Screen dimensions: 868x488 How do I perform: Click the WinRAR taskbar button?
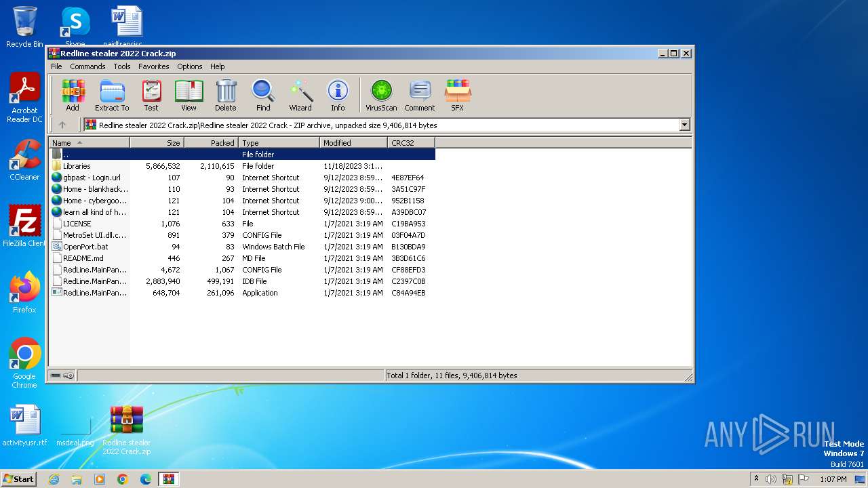click(169, 479)
